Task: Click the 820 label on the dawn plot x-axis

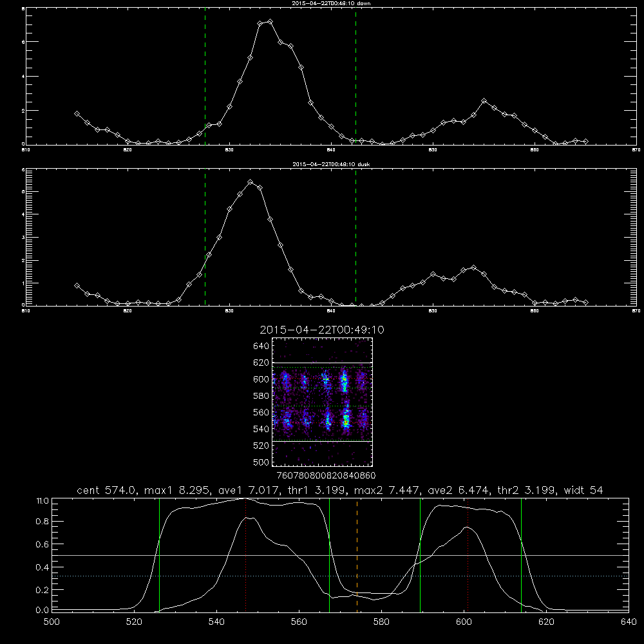Action: pyautogui.click(x=128, y=150)
